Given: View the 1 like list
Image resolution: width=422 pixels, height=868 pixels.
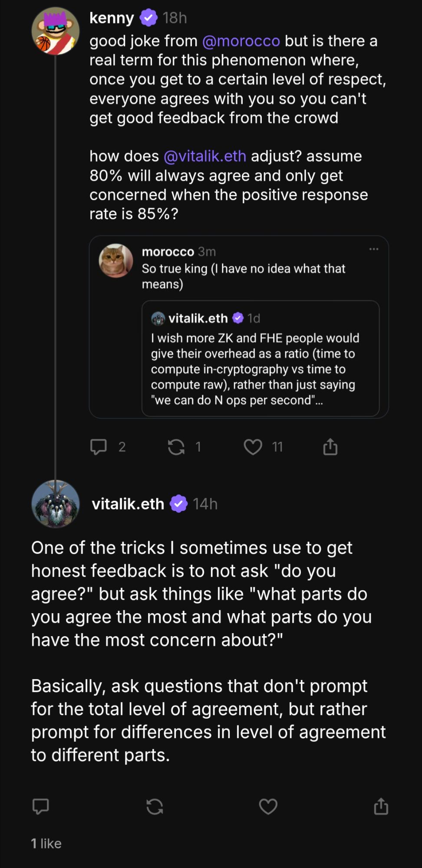Looking at the screenshot, I should click(46, 843).
